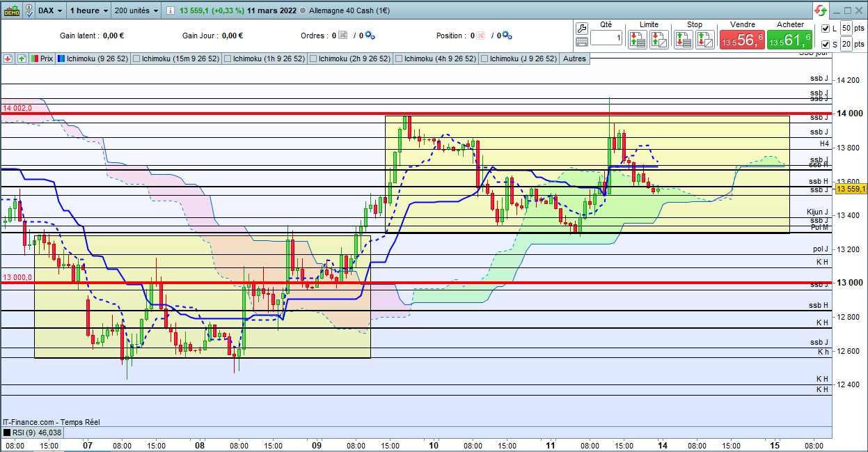Image resolution: width=868 pixels, height=452 pixels.
Task: Uncheck the L limit checkbox
Action: 826,29
